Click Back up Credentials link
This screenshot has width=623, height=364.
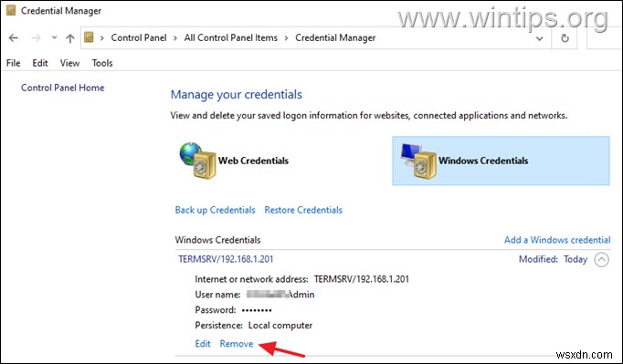pos(215,210)
